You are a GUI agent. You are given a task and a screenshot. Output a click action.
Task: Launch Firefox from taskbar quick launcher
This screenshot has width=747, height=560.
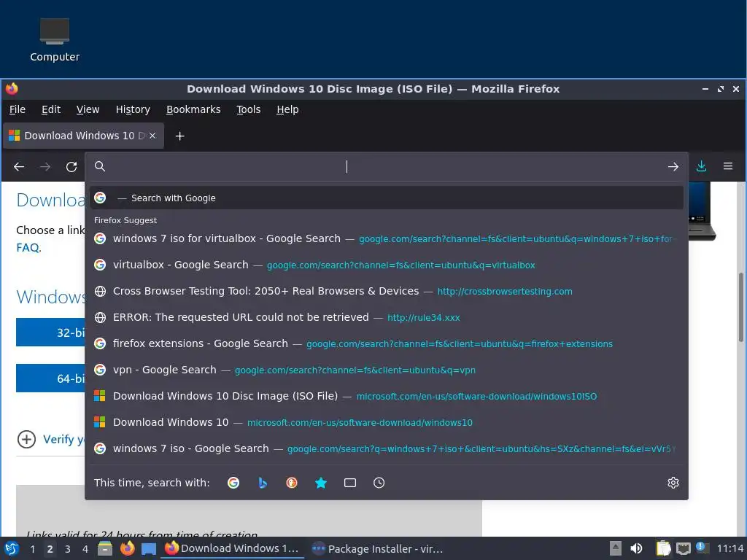coord(127,548)
